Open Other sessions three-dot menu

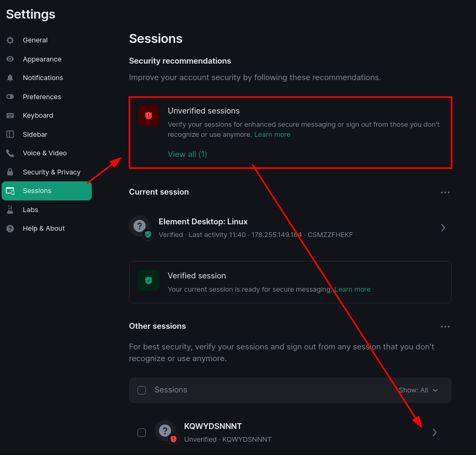coord(445,326)
